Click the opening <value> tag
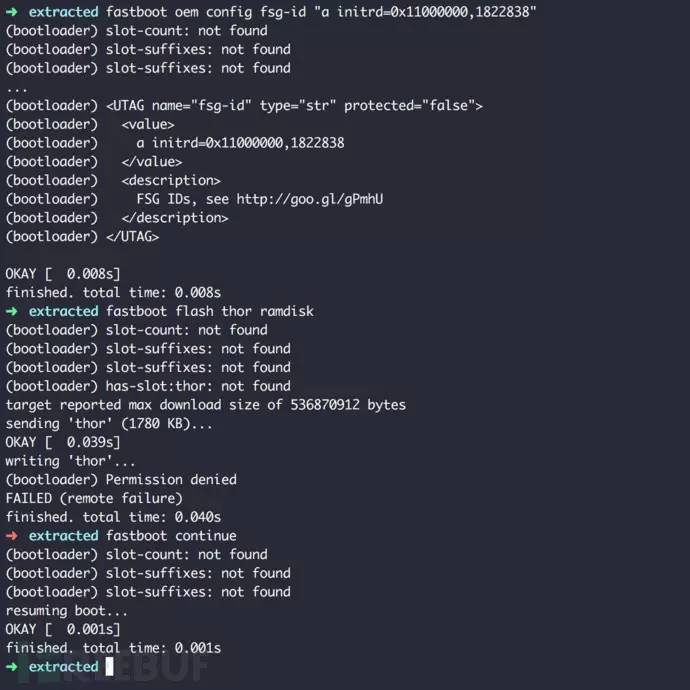Viewport: 690px width, 690px height. coord(148,124)
